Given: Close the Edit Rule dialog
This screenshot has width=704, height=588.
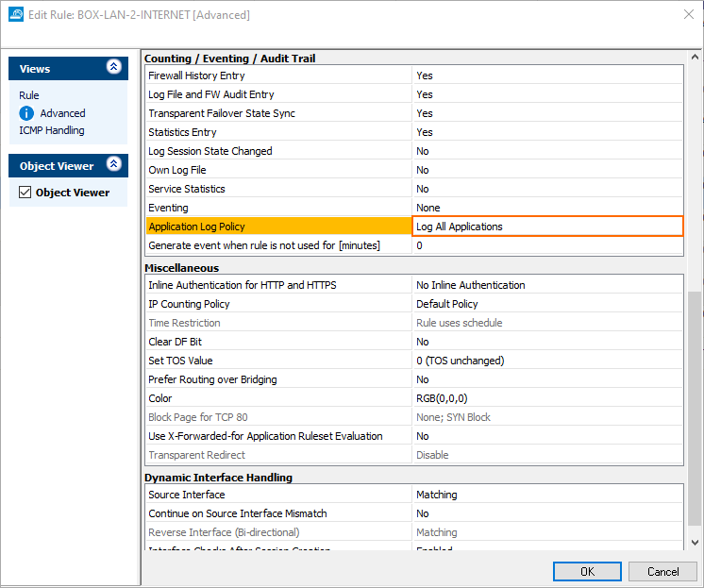Looking at the screenshot, I should click(689, 14).
